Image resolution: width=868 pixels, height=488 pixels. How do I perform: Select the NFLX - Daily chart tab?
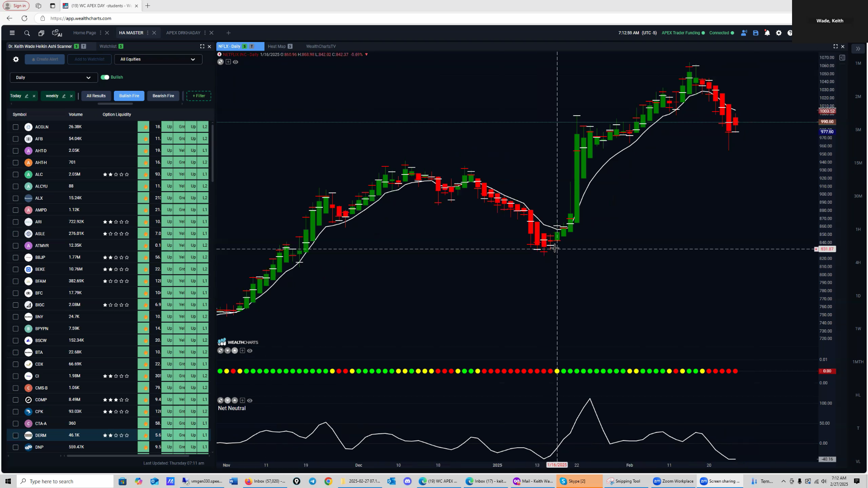click(x=240, y=47)
